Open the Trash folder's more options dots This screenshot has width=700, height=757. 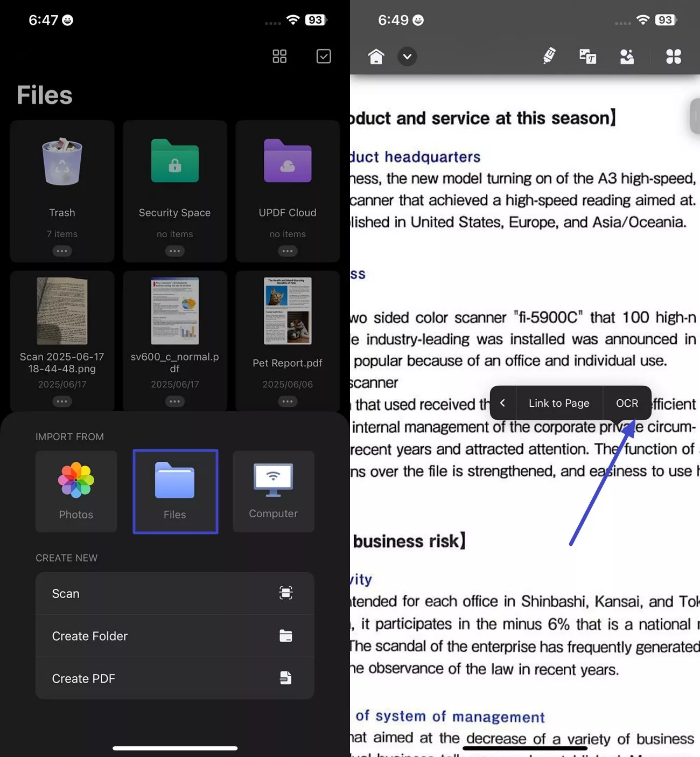pos(62,251)
